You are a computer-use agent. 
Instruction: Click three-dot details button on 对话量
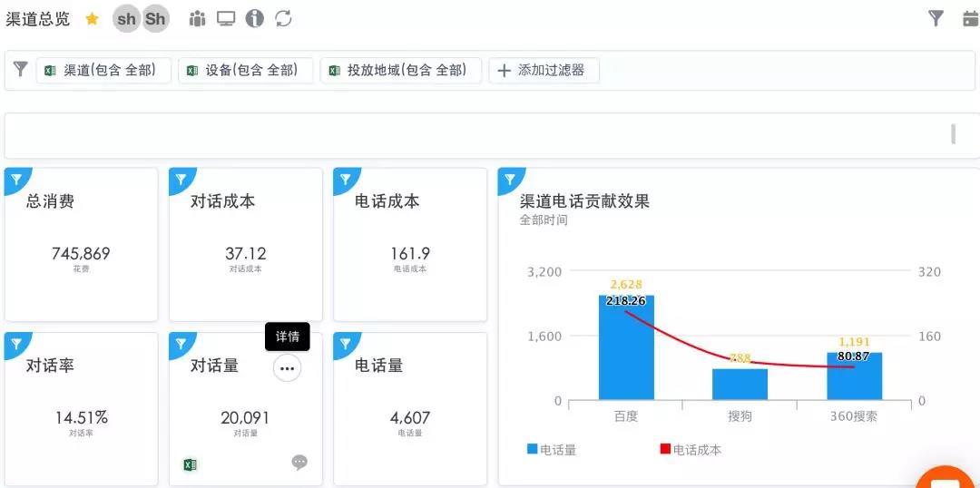[287, 368]
